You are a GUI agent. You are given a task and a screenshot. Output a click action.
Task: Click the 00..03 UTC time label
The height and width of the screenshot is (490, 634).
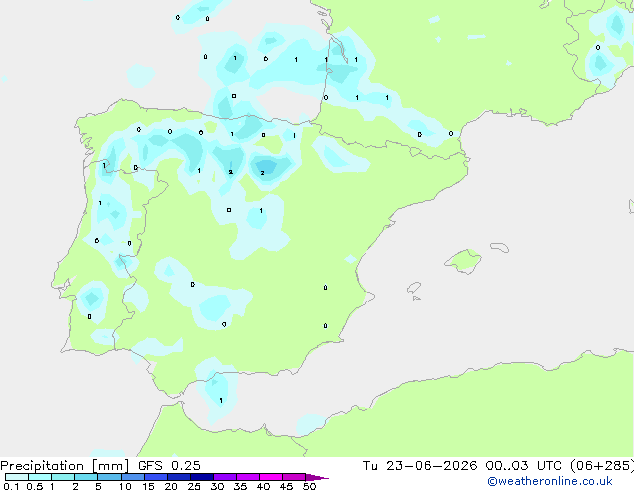[x=523, y=466]
